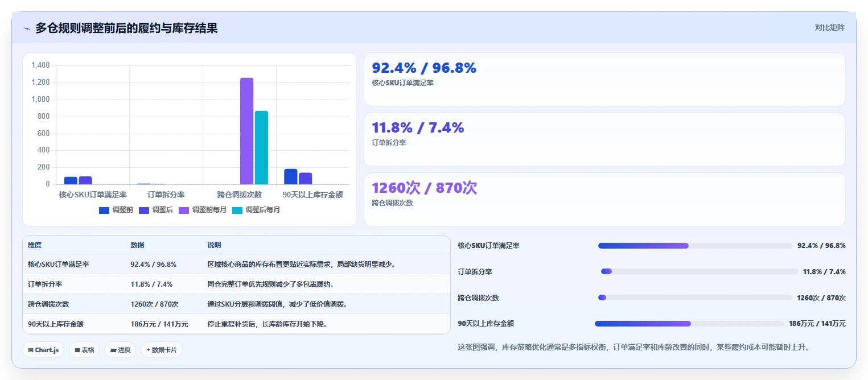Viewport: 868px width, 380px height.
Task: Toggle 调整后每月 legend item in chart
Action: click(256, 210)
